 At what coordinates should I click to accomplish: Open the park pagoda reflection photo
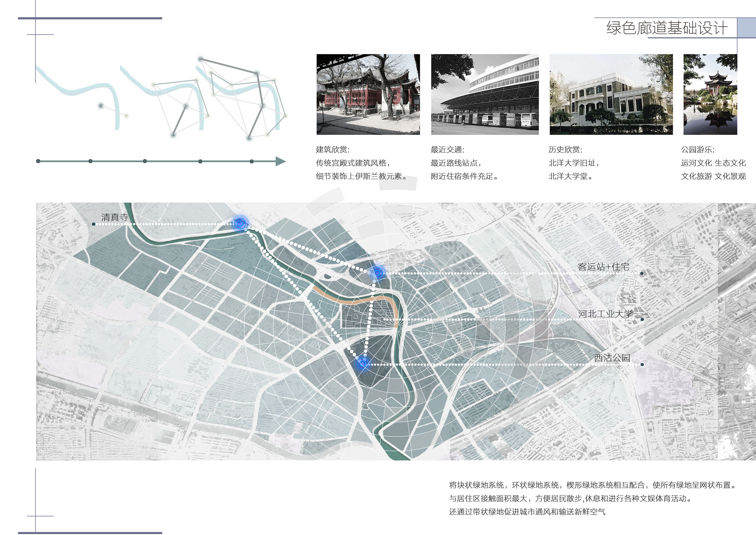(x=710, y=94)
